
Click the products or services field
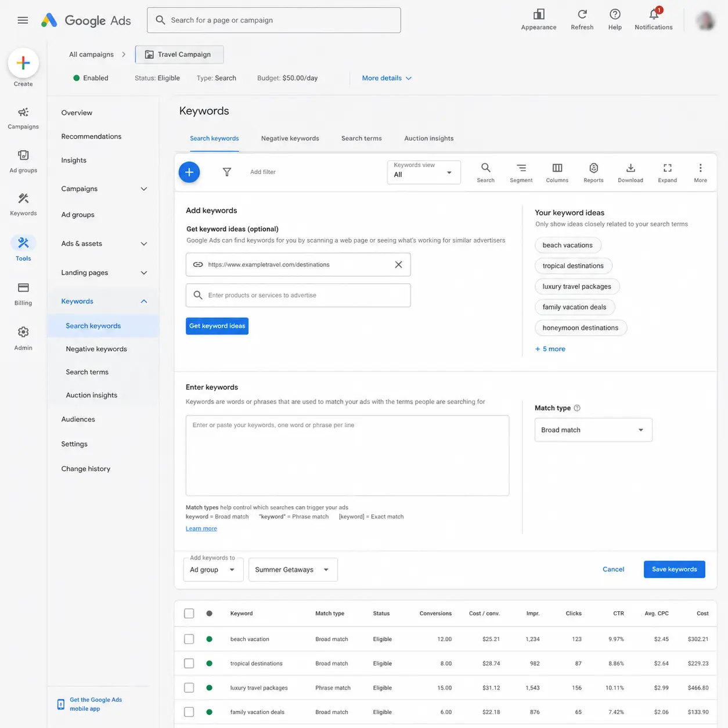pos(298,295)
